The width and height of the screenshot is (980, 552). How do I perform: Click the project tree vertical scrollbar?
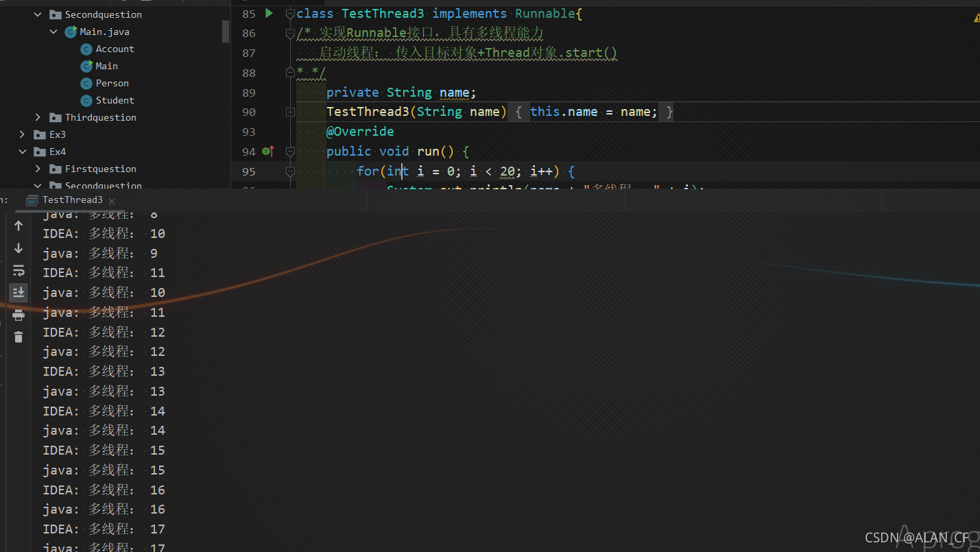click(226, 32)
